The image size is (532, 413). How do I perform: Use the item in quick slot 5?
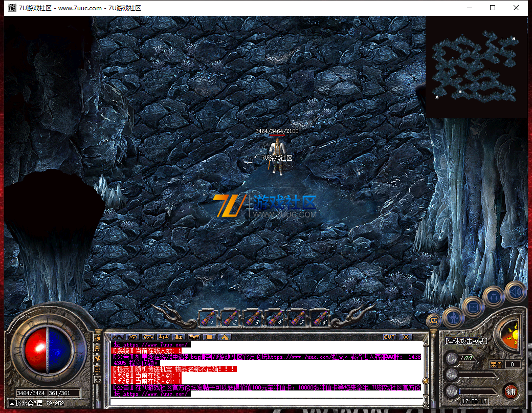pos(297,318)
